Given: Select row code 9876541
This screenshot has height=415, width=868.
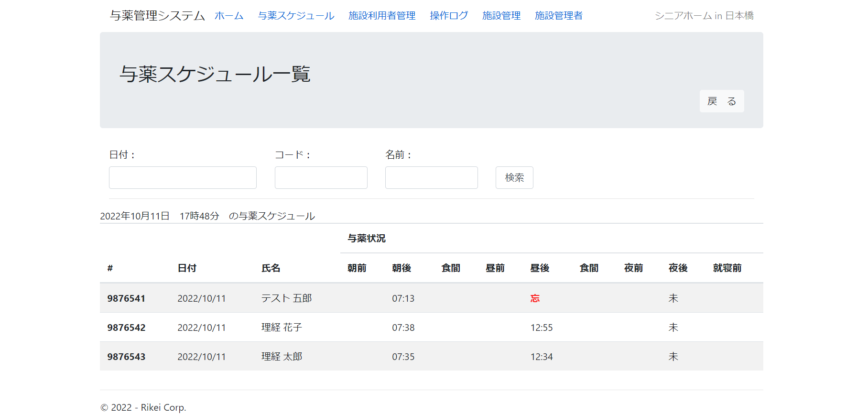Looking at the screenshot, I should coord(126,298).
